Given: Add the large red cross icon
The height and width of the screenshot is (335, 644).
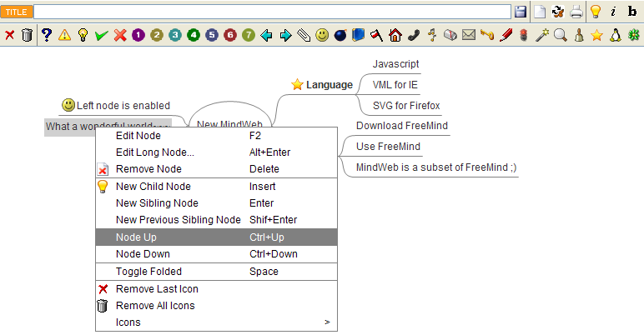Looking at the screenshot, I should (x=120, y=35).
